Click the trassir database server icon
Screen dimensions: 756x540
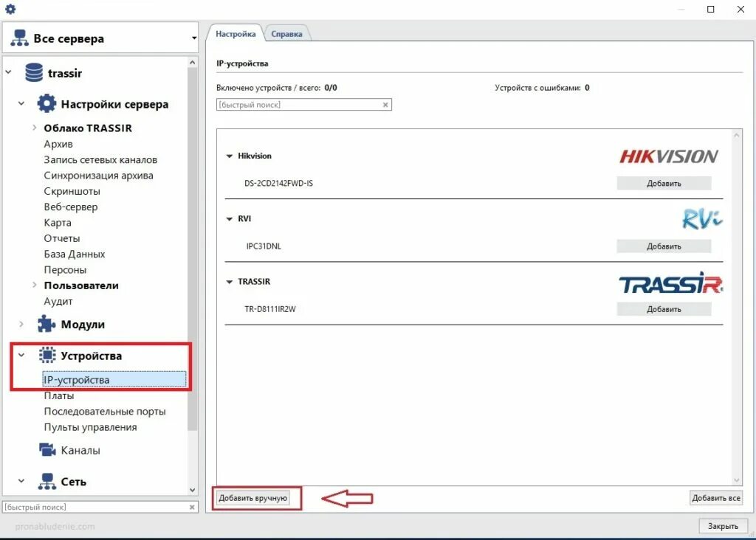(x=34, y=73)
